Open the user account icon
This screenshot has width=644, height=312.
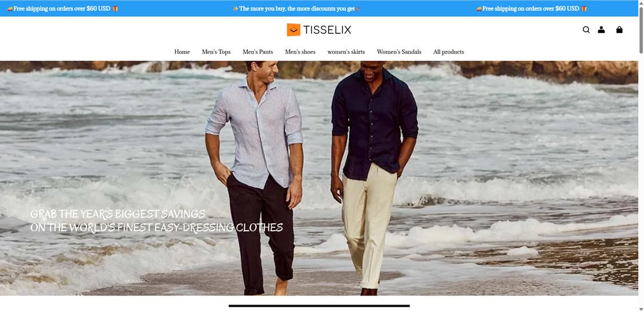(x=601, y=30)
